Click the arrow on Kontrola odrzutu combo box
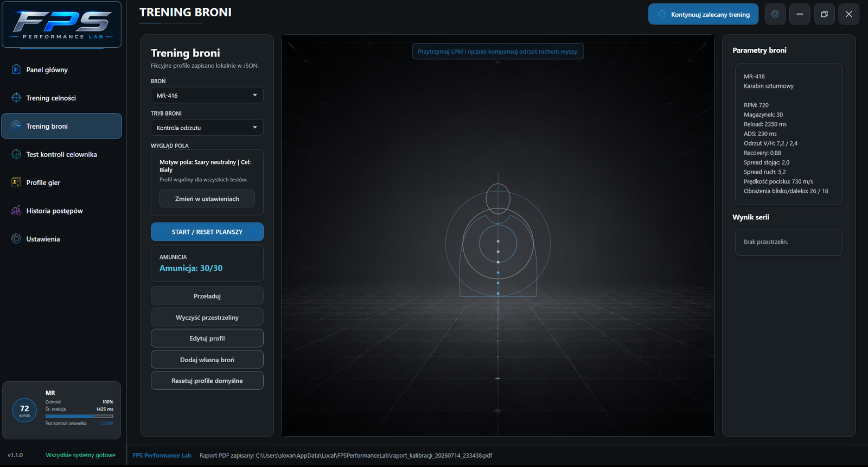Screen dimensions: 868x467 (255, 128)
